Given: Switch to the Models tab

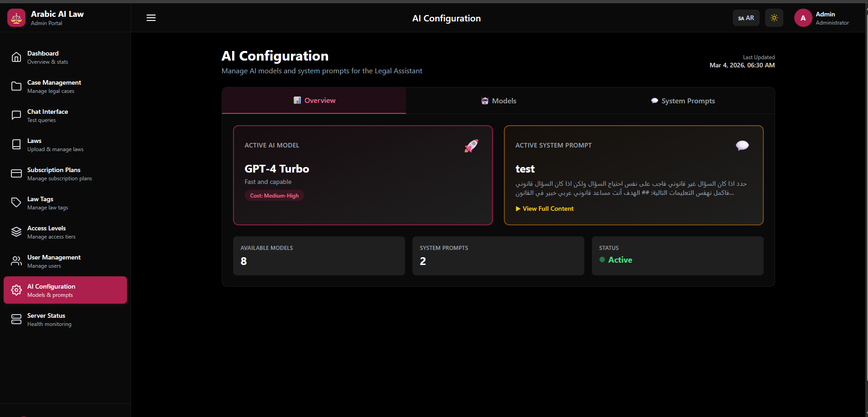Looking at the screenshot, I should tap(499, 101).
